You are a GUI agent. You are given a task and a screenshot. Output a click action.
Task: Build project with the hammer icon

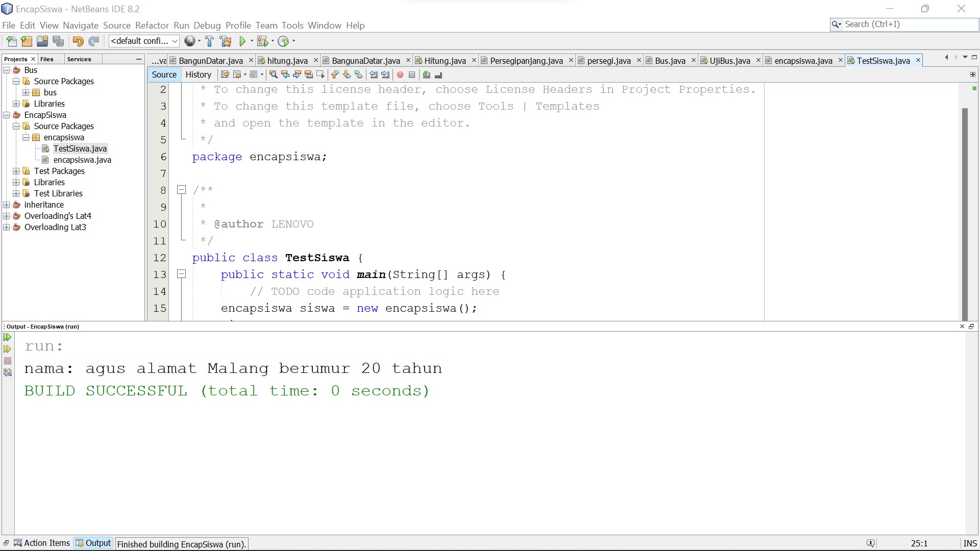(x=209, y=41)
